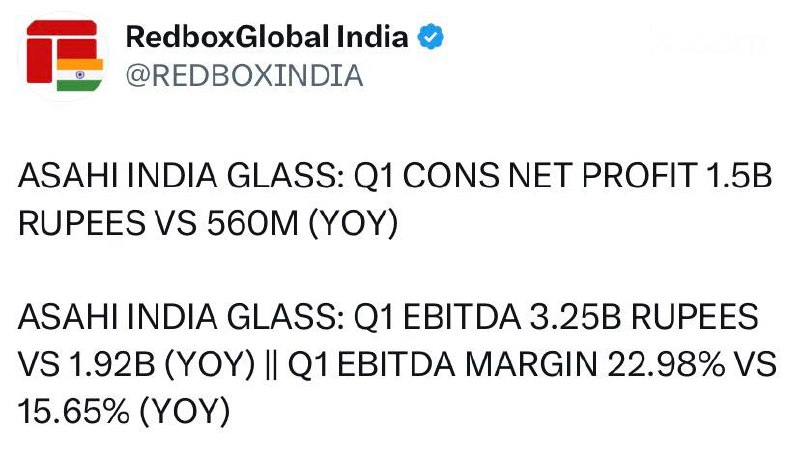Click the words EBITDA MARGIN
This screenshot has width=800, height=460.
467,364
